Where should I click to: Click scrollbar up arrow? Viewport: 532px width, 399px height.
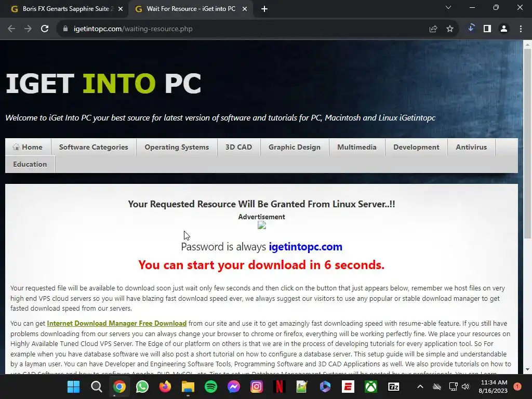click(x=528, y=45)
